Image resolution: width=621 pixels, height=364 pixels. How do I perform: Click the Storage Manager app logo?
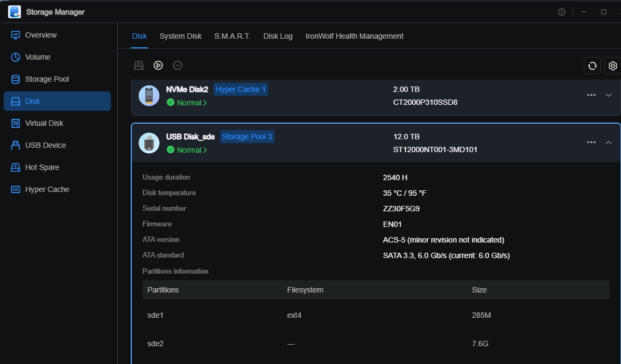[x=15, y=12]
